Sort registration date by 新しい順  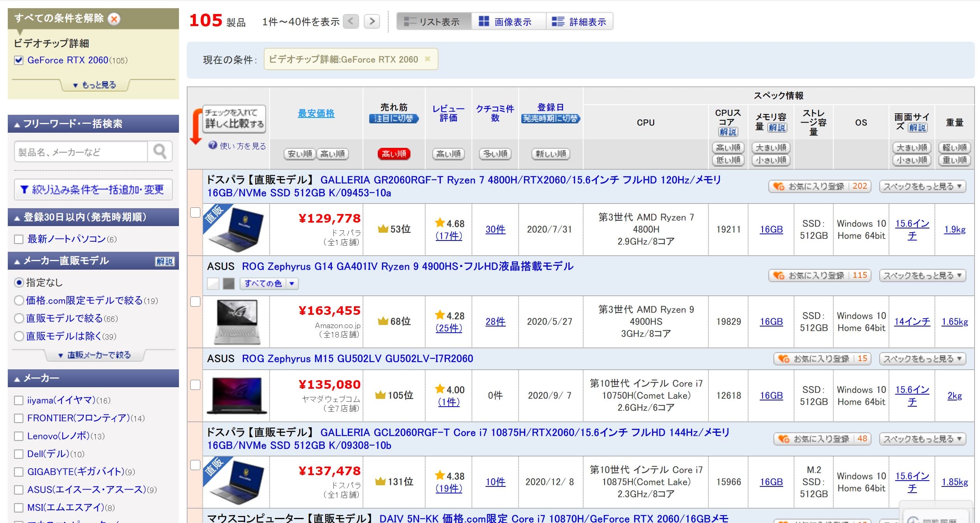pos(550,154)
